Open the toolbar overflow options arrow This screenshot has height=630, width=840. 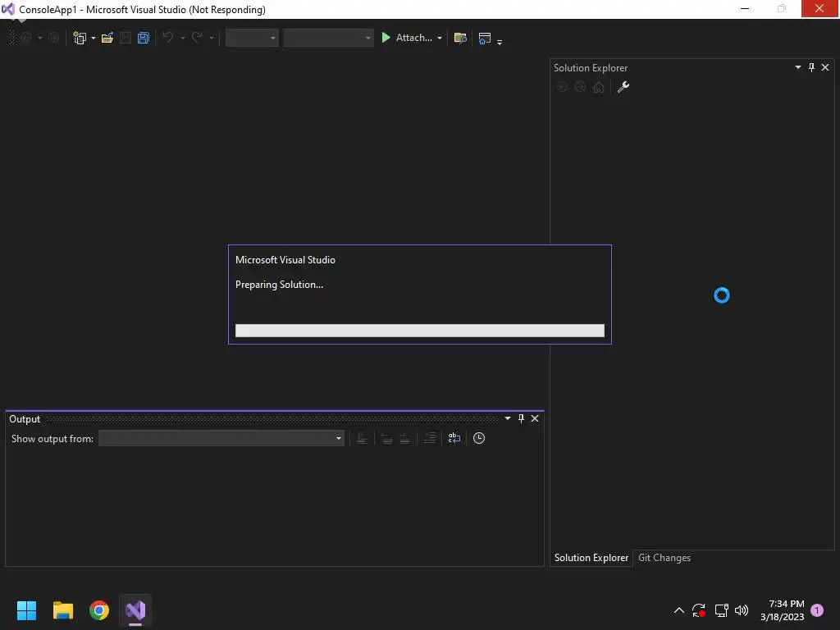coord(500,41)
